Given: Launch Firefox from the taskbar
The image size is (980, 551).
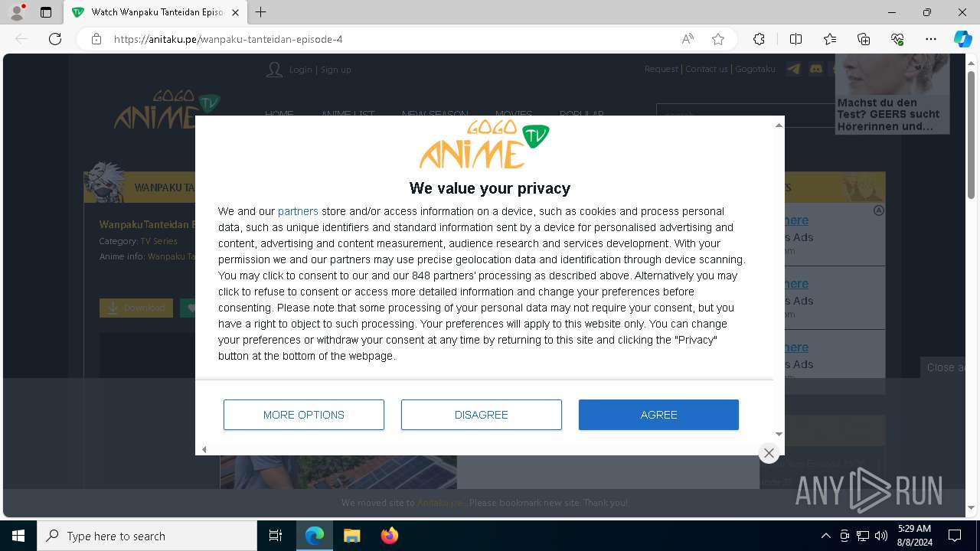Looking at the screenshot, I should tap(390, 536).
